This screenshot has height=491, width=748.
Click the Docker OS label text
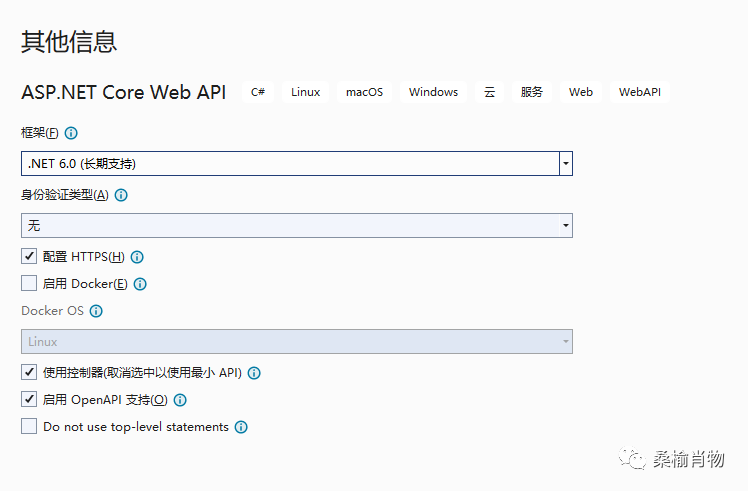[52, 311]
